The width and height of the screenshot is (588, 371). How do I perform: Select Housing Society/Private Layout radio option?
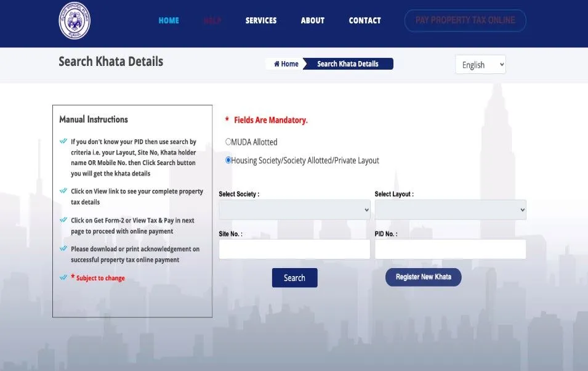coord(228,160)
